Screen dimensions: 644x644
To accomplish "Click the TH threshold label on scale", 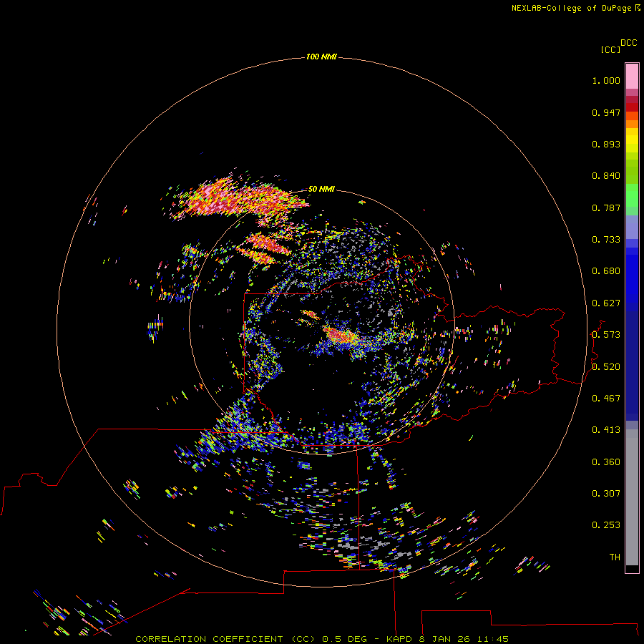I will [x=615, y=557].
